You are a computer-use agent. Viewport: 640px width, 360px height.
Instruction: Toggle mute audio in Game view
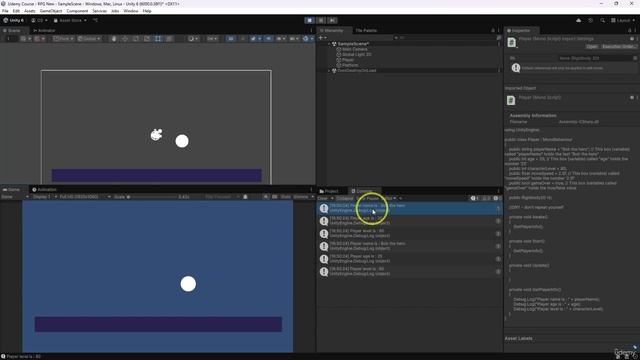point(266,197)
